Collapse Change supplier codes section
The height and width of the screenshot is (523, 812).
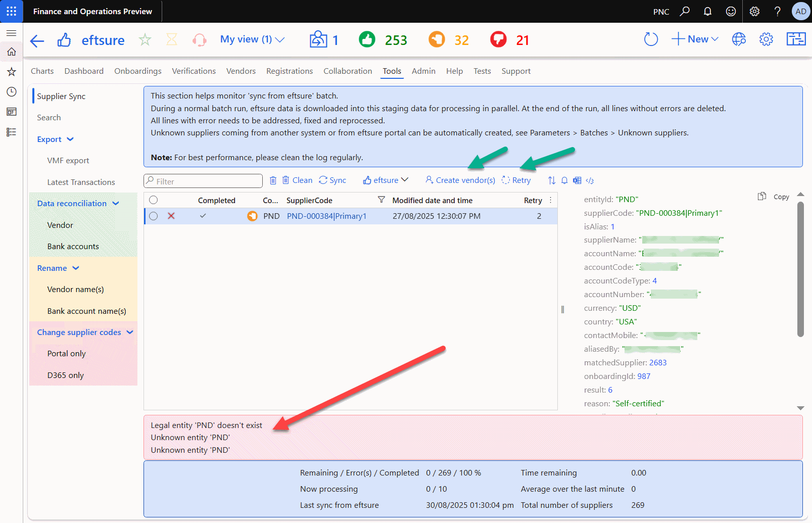click(85, 332)
